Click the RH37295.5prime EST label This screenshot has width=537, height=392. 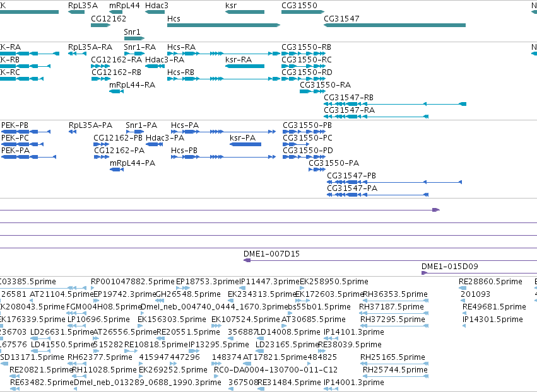click(393, 320)
